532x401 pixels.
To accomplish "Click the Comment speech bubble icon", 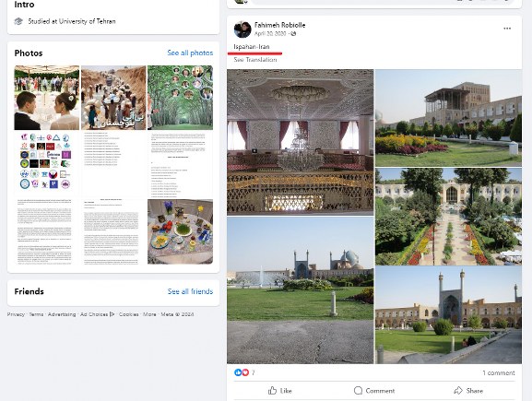I will (x=358, y=391).
